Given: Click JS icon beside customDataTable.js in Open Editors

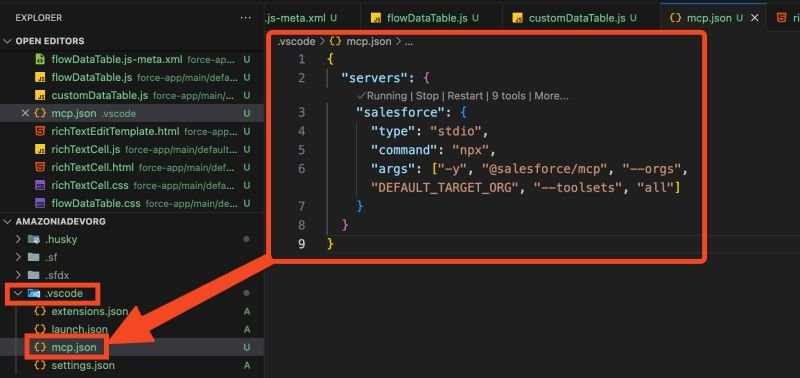Looking at the screenshot, I should (x=40, y=95).
